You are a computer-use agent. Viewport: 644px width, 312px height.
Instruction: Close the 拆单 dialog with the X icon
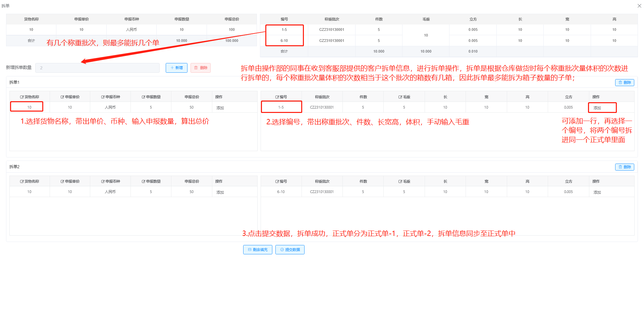click(639, 6)
